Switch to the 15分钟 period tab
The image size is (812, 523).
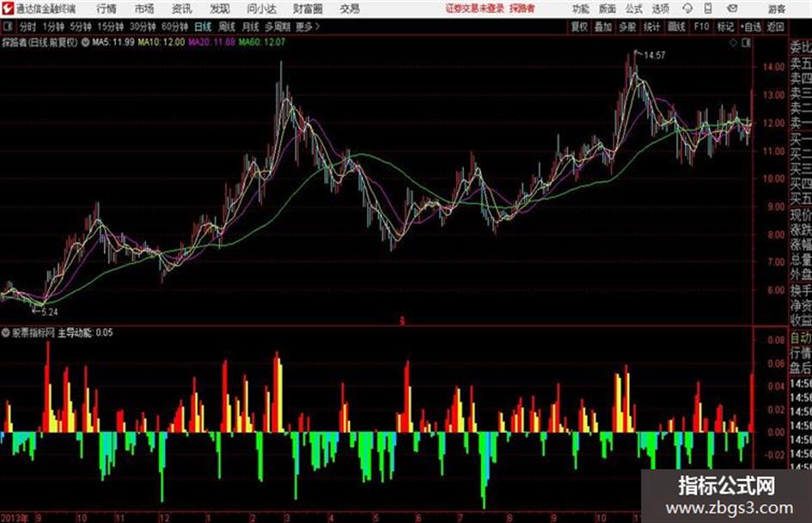coord(111,27)
